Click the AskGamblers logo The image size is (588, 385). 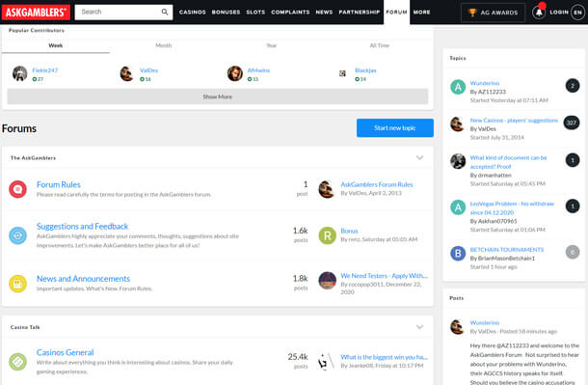pyautogui.click(x=36, y=13)
